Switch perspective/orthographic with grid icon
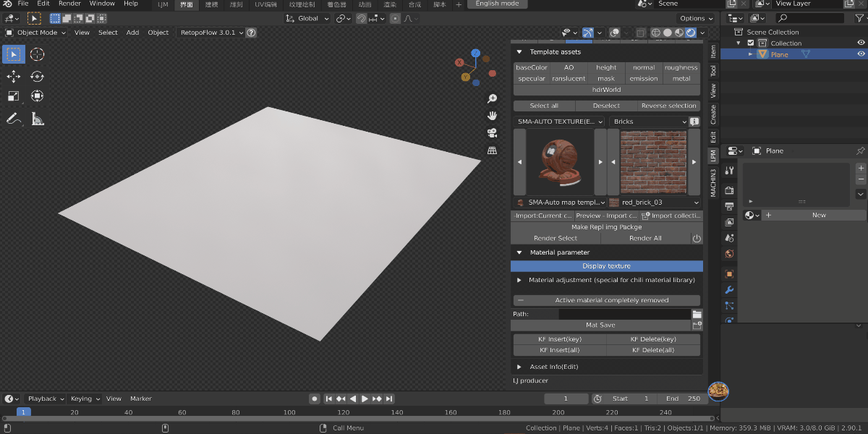The image size is (868, 434). click(x=493, y=150)
